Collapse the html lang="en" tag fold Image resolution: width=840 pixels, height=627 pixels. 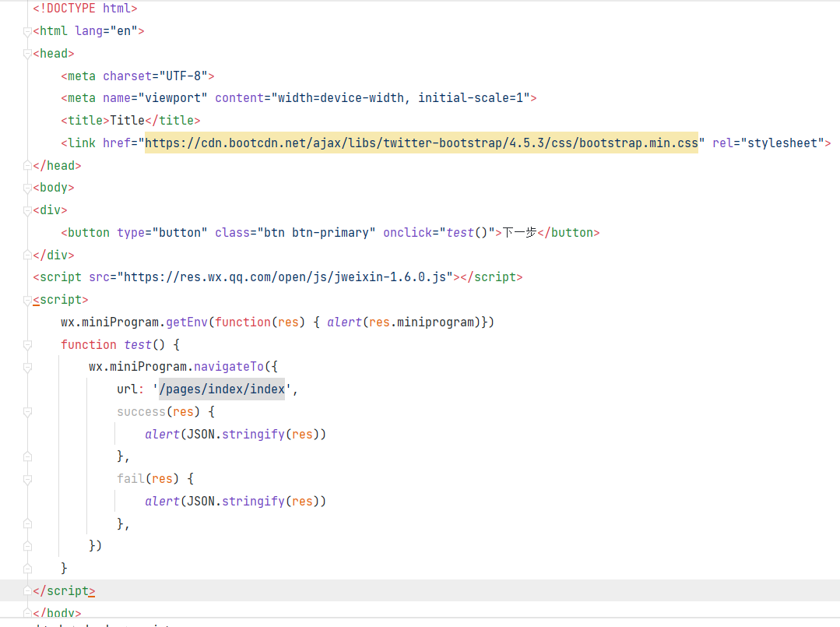click(x=27, y=32)
